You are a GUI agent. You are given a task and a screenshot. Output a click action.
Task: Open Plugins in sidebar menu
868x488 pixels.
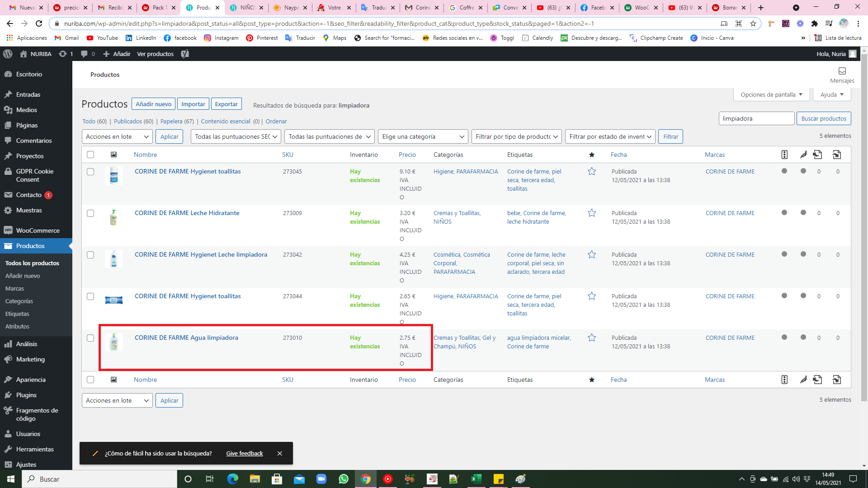(36, 395)
